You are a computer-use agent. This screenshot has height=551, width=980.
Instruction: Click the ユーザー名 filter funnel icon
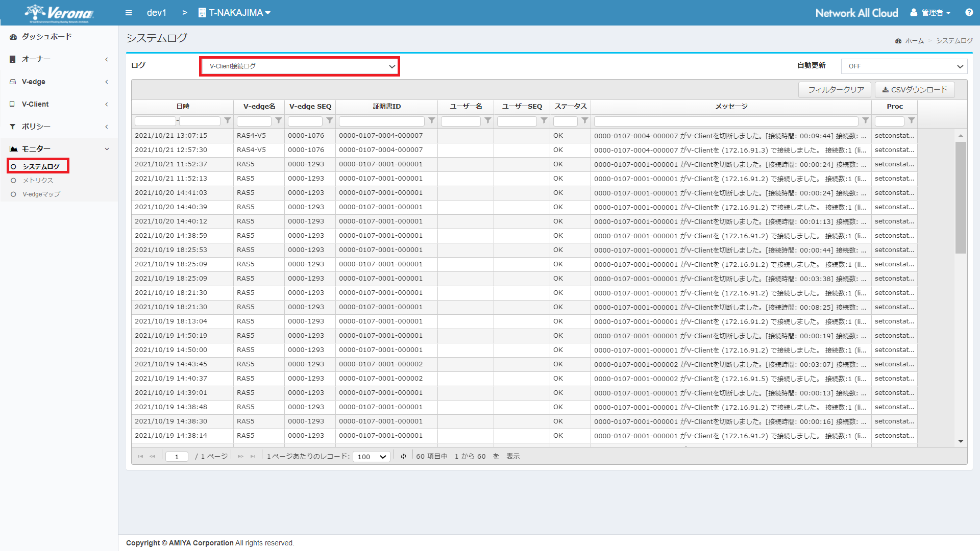488,121
